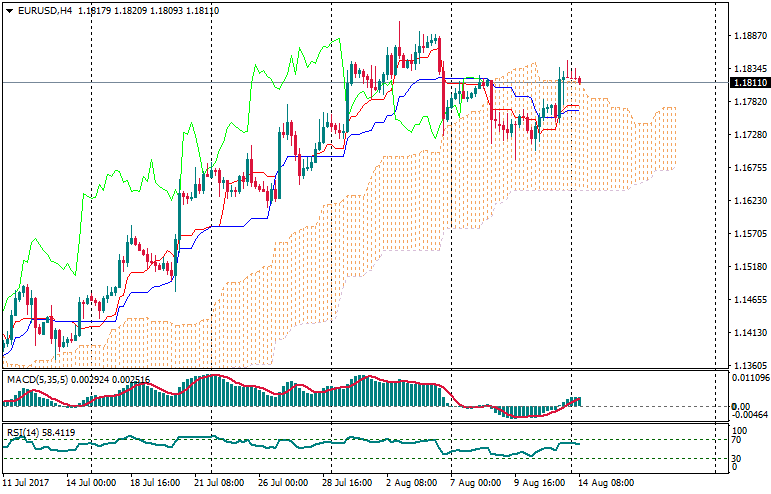Click the RSI(14) indicator label
The image size is (771, 494).
coord(20,432)
